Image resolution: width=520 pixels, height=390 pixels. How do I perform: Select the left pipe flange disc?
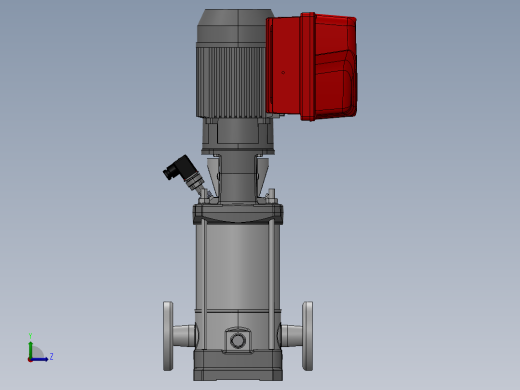point(168,336)
